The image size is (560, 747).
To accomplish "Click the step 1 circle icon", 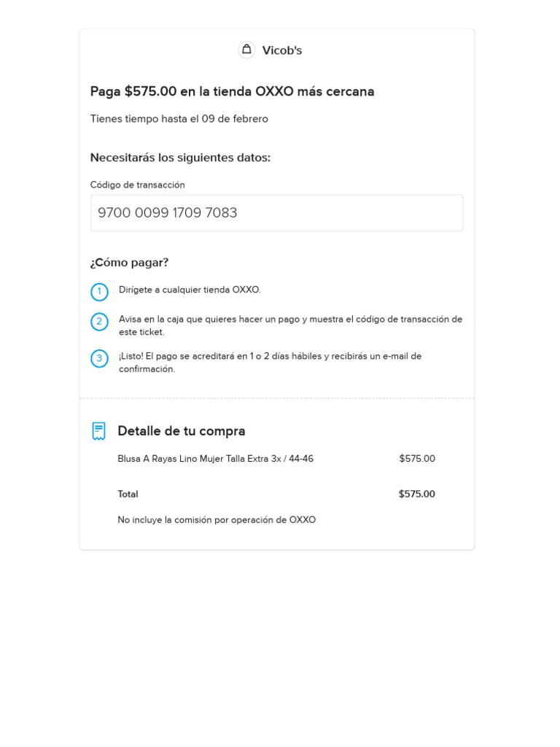I will [x=99, y=292].
